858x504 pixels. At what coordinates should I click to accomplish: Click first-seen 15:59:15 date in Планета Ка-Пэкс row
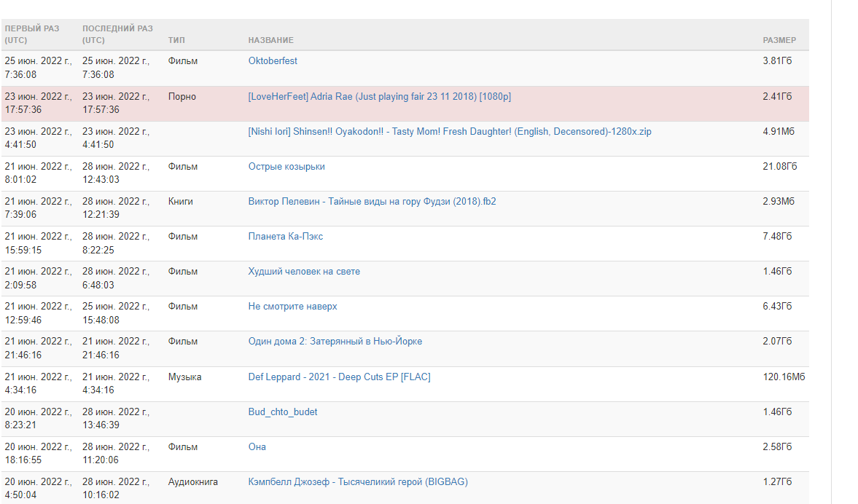coord(39,243)
